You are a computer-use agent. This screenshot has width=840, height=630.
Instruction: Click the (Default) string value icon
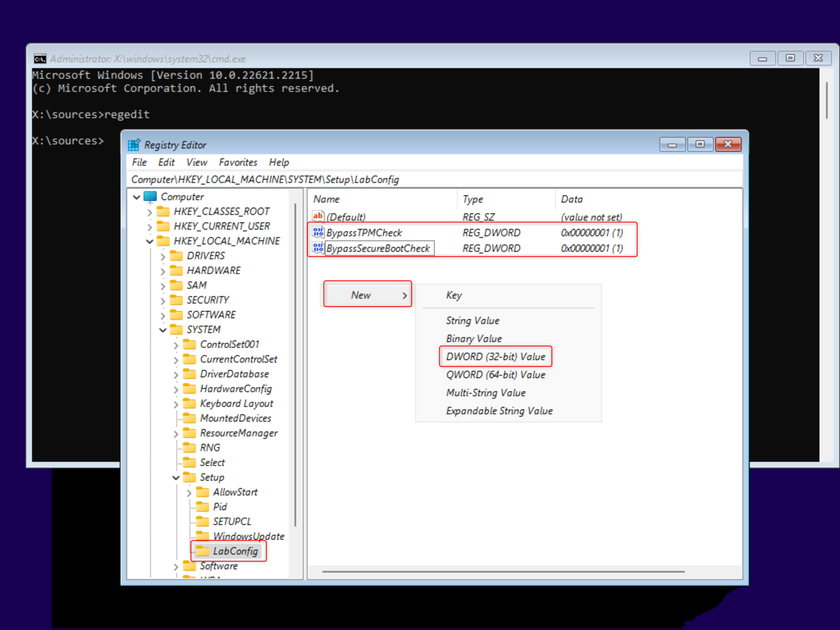click(x=318, y=216)
